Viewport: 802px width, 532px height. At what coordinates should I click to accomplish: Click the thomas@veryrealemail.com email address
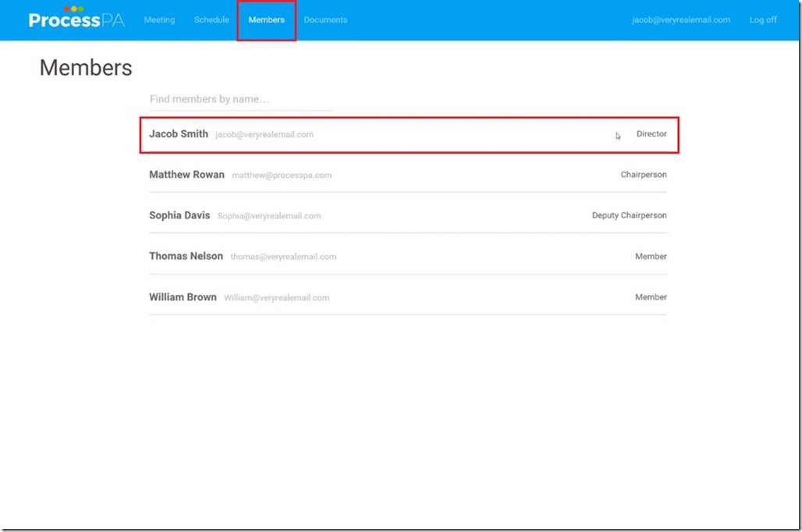coord(283,257)
